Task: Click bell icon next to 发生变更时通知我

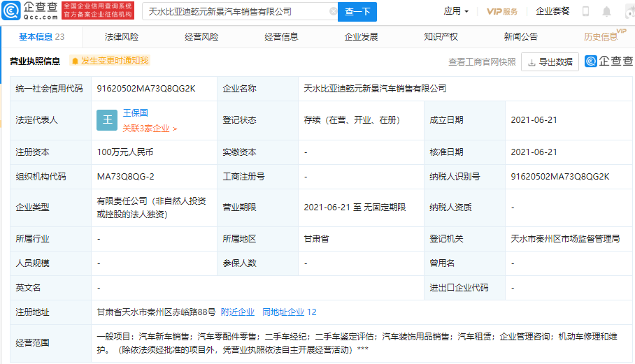Action: pyautogui.click(x=75, y=61)
